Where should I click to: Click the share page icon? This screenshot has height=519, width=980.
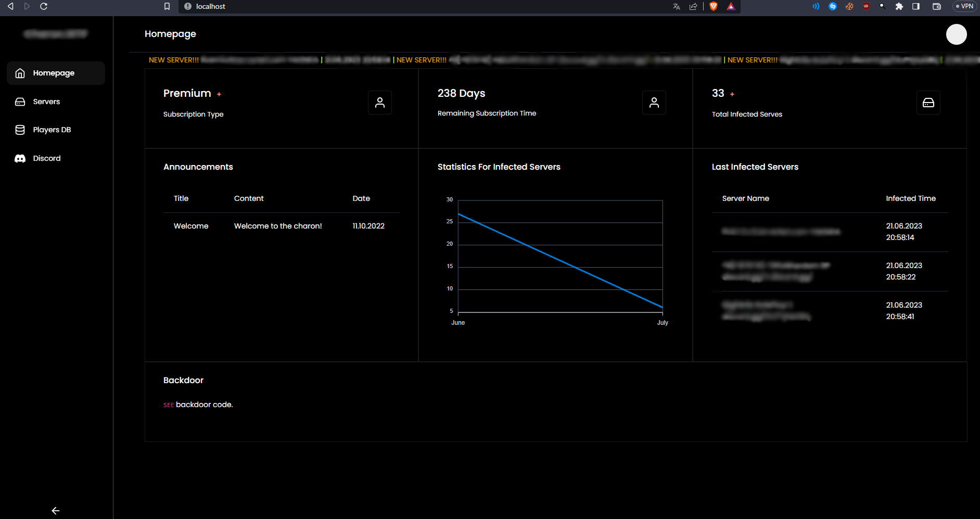[693, 6]
